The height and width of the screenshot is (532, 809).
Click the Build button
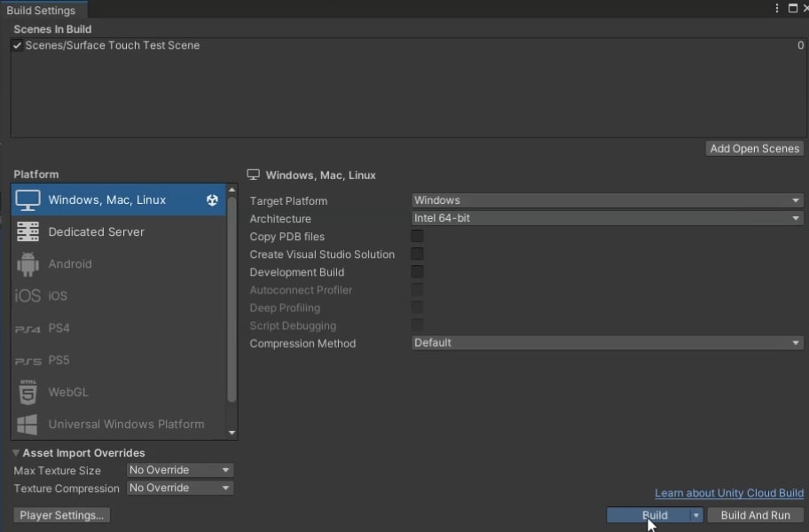pyautogui.click(x=648, y=515)
